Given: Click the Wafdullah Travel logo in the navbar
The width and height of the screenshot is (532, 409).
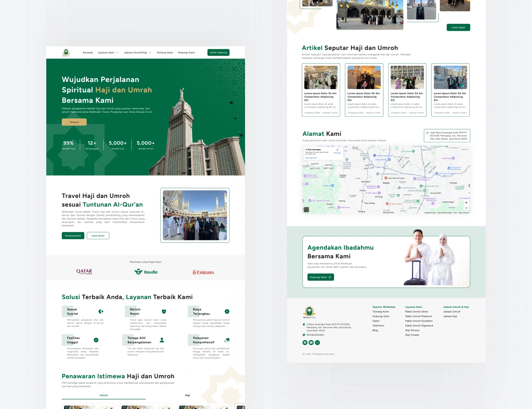Looking at the screenshot, I should coord(66,53).
